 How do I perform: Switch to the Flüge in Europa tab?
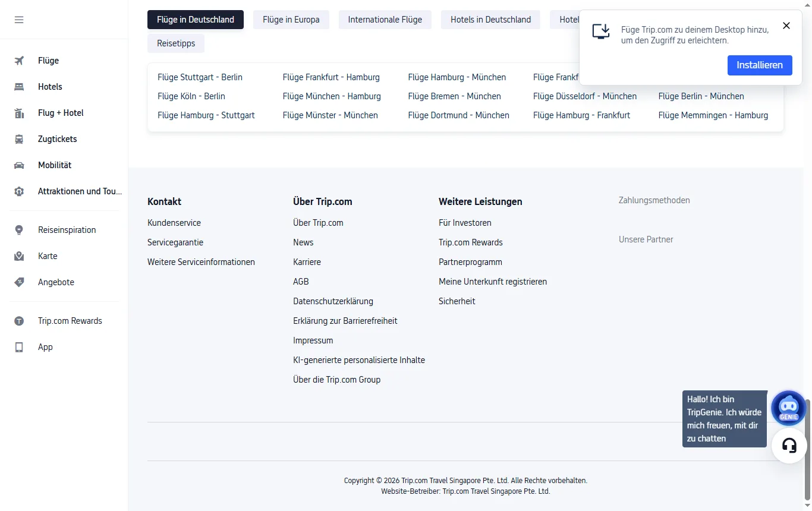pyautogui.click(x=291, y=20)
